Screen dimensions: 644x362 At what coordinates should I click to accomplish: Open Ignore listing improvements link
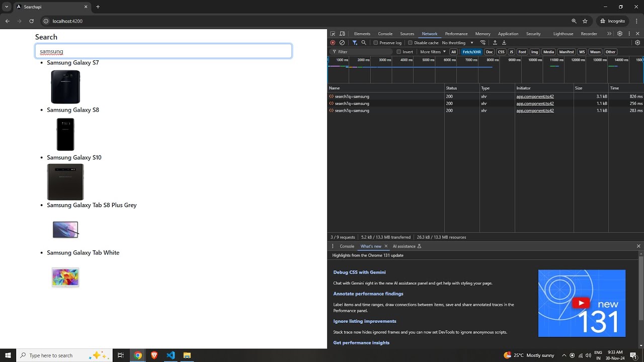pos(365,321)
